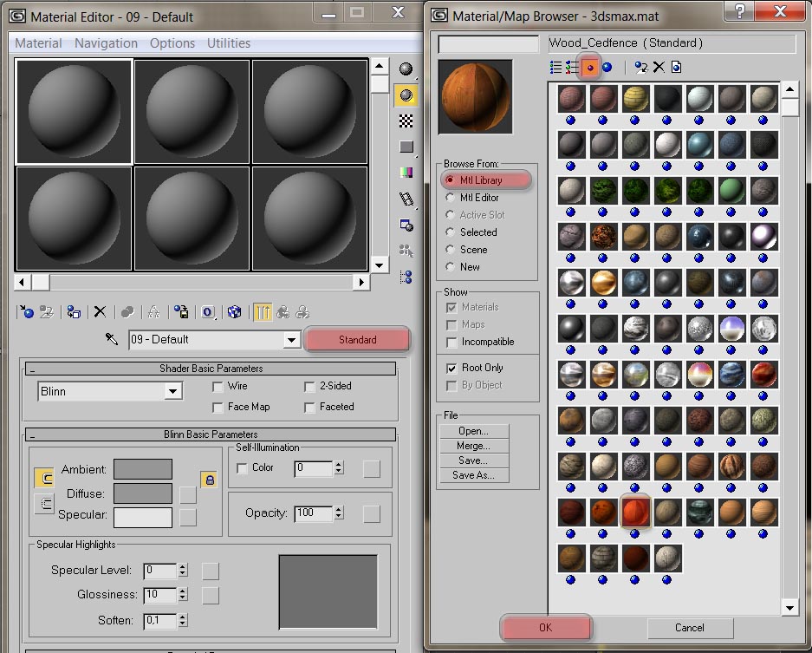Click the Get Material icon
This screenshot has height=653, width=812.
point(27,312)
